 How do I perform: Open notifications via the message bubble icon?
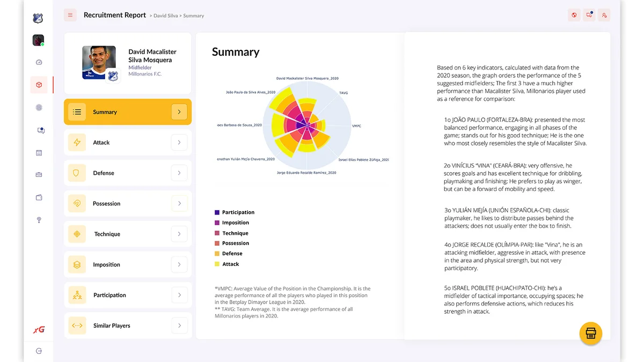point(589,14)
